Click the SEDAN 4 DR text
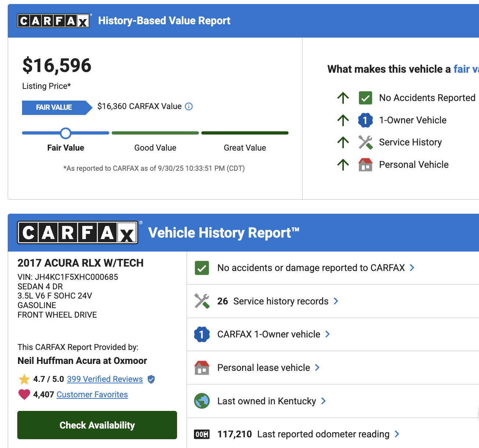The image size is (479, 448). [x=40, y=286]
